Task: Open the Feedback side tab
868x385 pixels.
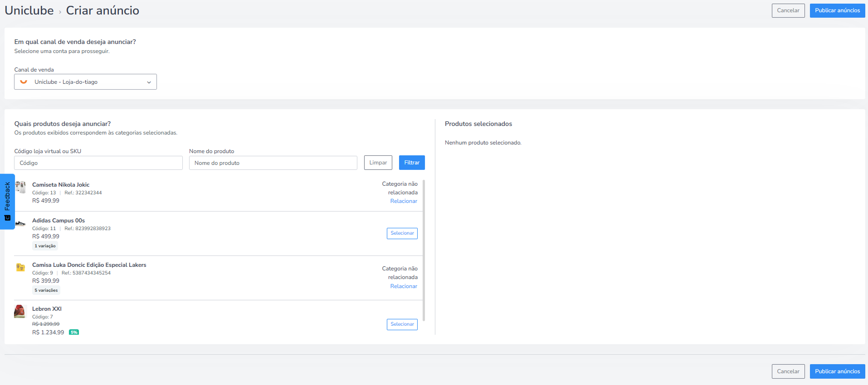Action: tap(7, 202)
